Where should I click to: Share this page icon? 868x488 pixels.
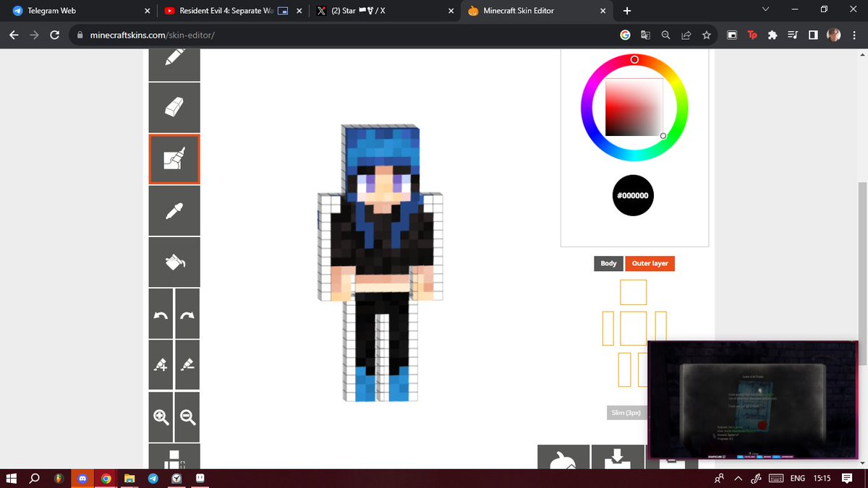coord(686,35)
